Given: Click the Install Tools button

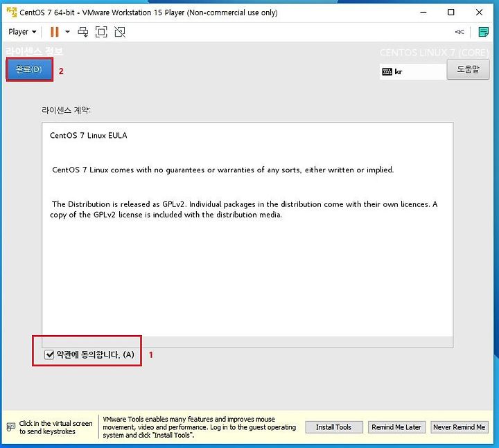Looking at the screenshot, I should [x=334, y=427].
